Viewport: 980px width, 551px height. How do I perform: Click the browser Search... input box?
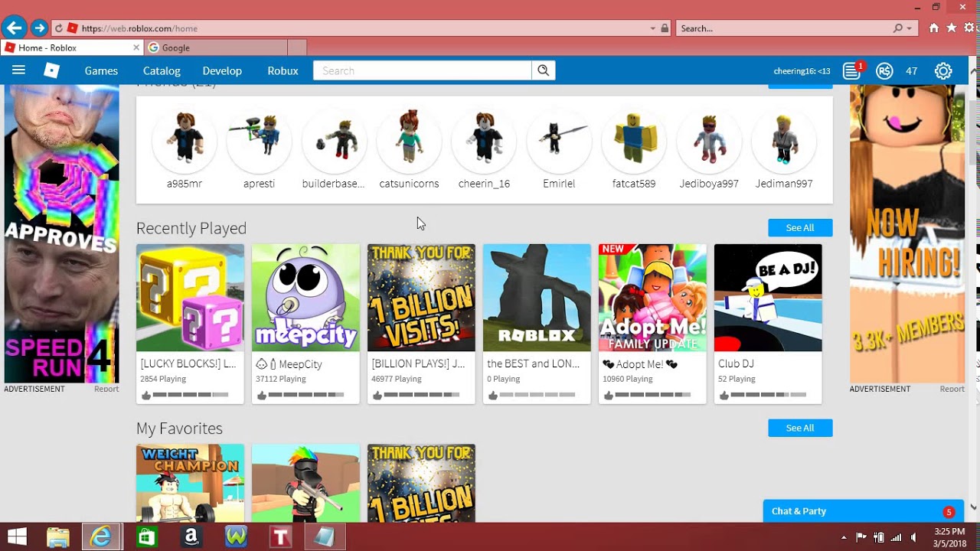tap(783, 28)
